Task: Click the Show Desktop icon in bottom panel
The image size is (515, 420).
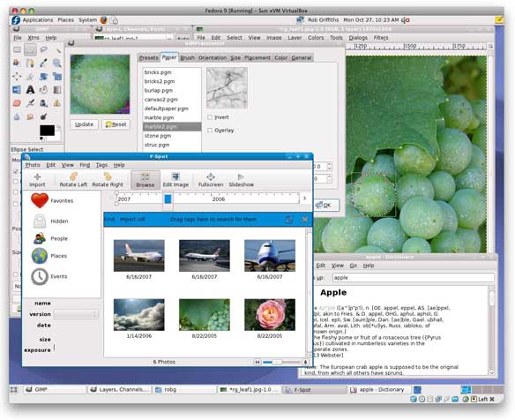Action: (x=14, y=389)
